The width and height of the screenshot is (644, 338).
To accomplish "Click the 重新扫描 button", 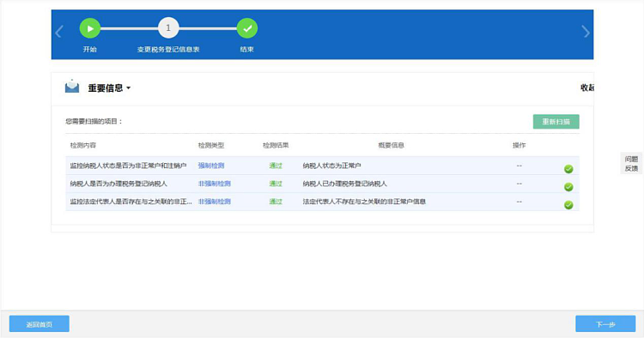I will tap(556, 122).
